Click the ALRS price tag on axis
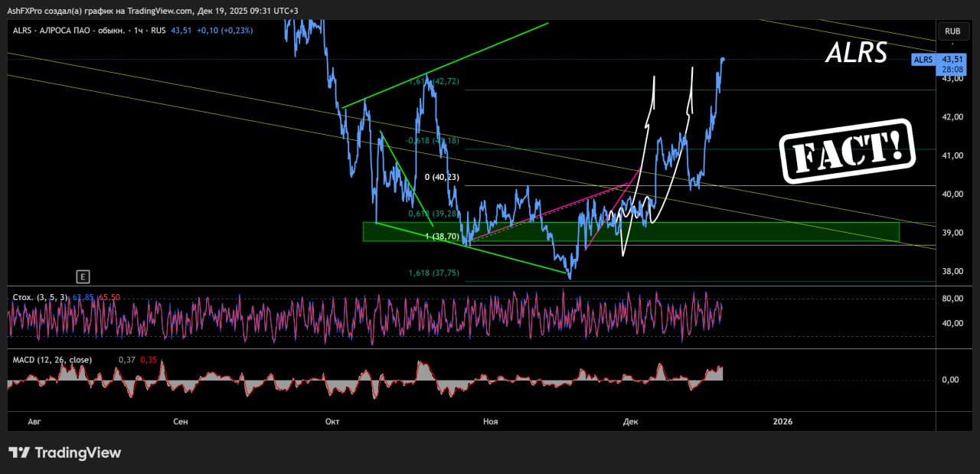Screen dimensions: 980x474 [x=923, y=60]
